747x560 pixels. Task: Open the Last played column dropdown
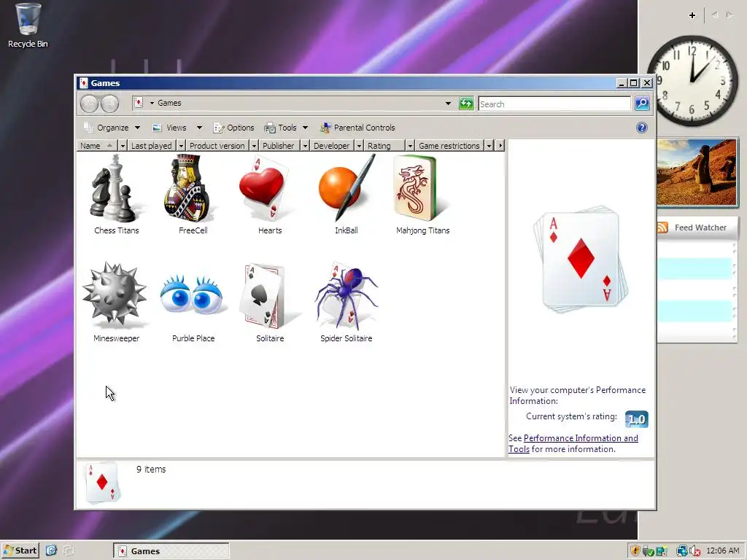point(181,146)
